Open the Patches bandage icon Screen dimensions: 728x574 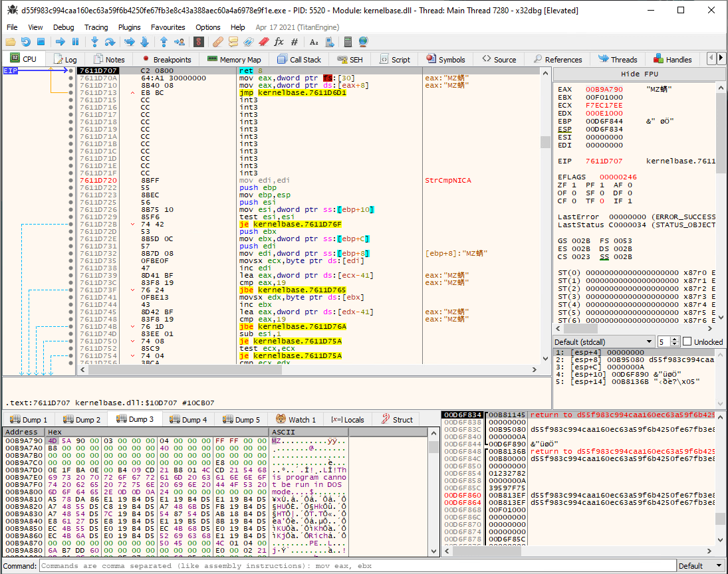point(217,42)
